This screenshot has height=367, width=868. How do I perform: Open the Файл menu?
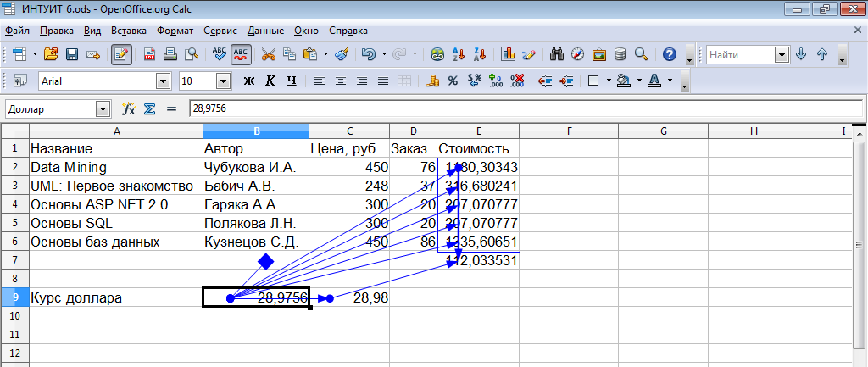coord(17,31)
